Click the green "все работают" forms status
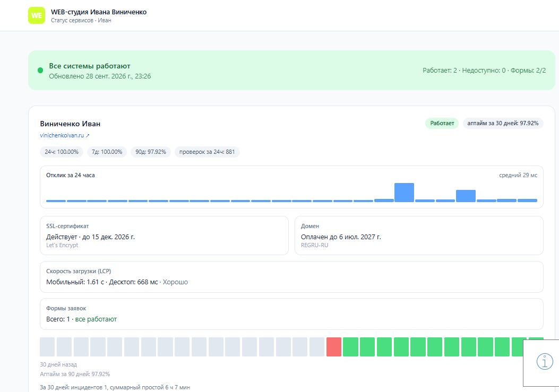The width and height of the screenshot is (559, 392). pos(96,319)
